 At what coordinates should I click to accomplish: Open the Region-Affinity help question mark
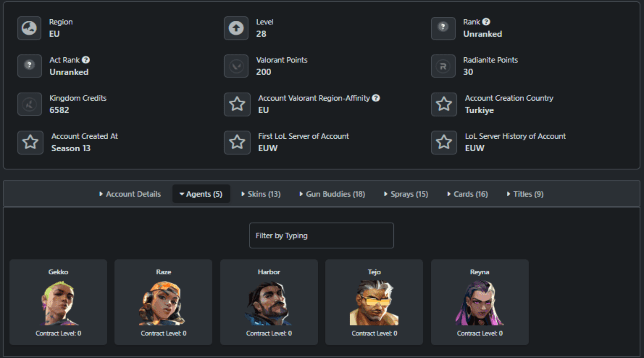376,98
